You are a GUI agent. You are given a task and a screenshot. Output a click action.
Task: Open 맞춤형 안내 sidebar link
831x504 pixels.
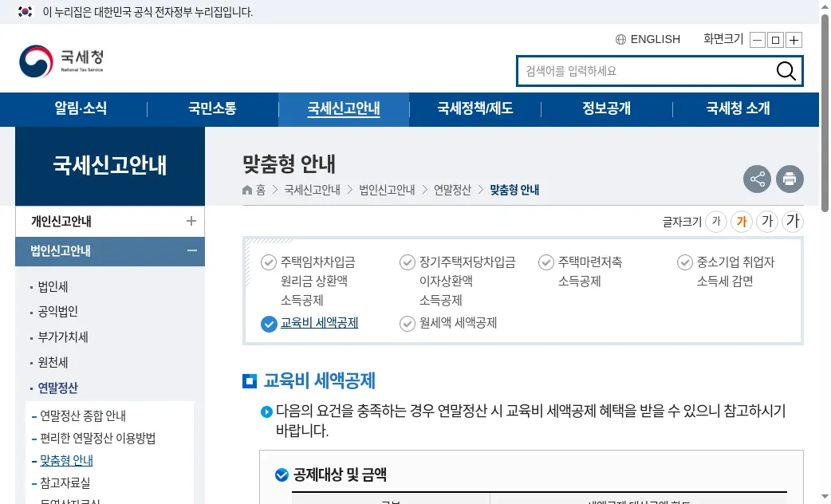coord(67,460)
